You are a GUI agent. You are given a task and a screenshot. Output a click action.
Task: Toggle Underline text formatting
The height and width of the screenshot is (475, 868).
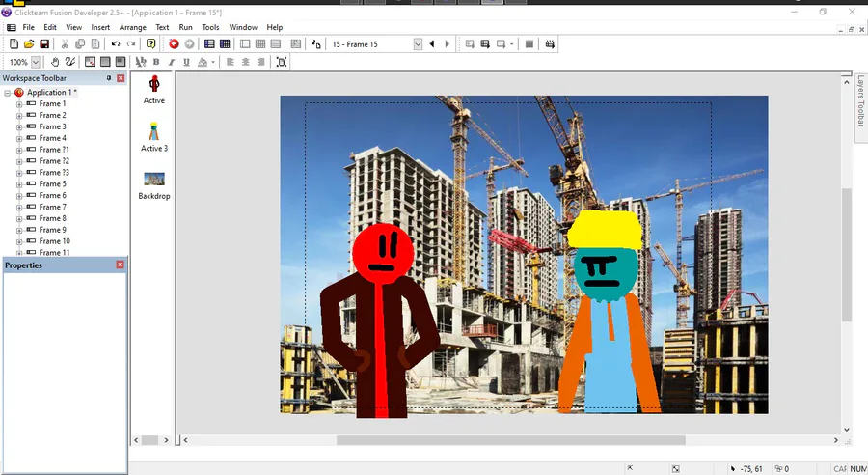coord(186,62)
